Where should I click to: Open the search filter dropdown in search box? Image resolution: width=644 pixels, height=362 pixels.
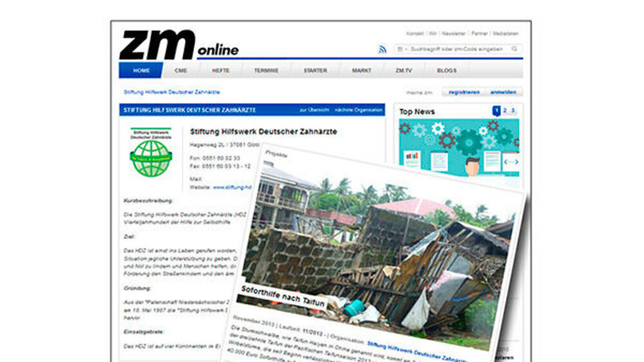click(401, 49)
